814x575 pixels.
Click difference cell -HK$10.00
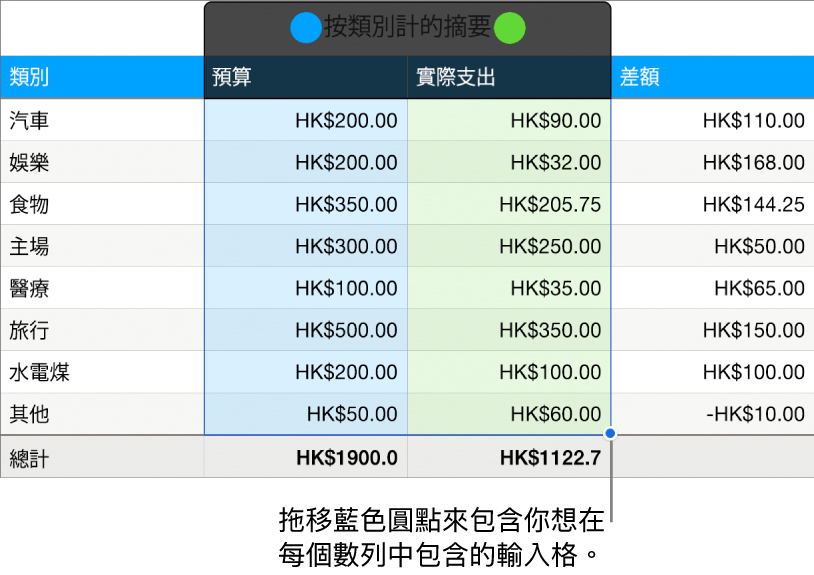pyautogui.click(x=712, y=414)
